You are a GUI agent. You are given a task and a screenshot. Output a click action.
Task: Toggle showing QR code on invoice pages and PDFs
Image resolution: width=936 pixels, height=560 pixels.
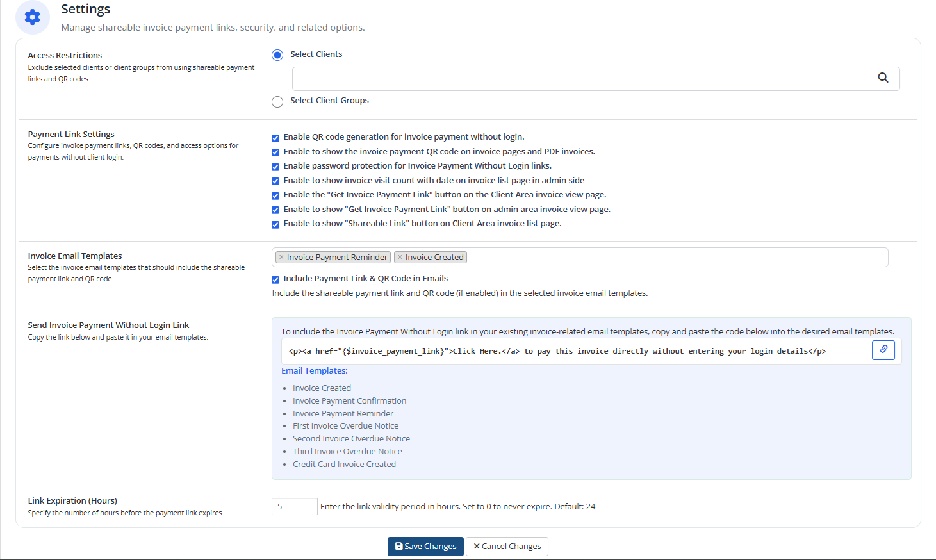tap(275, 152)
